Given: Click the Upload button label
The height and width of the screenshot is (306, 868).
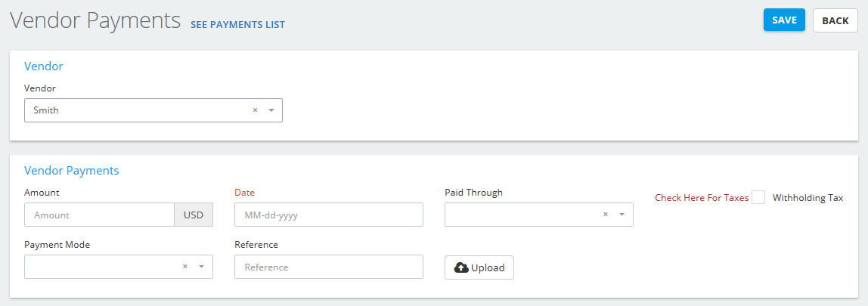Looking at the screenshot, I should click(488, 267).
